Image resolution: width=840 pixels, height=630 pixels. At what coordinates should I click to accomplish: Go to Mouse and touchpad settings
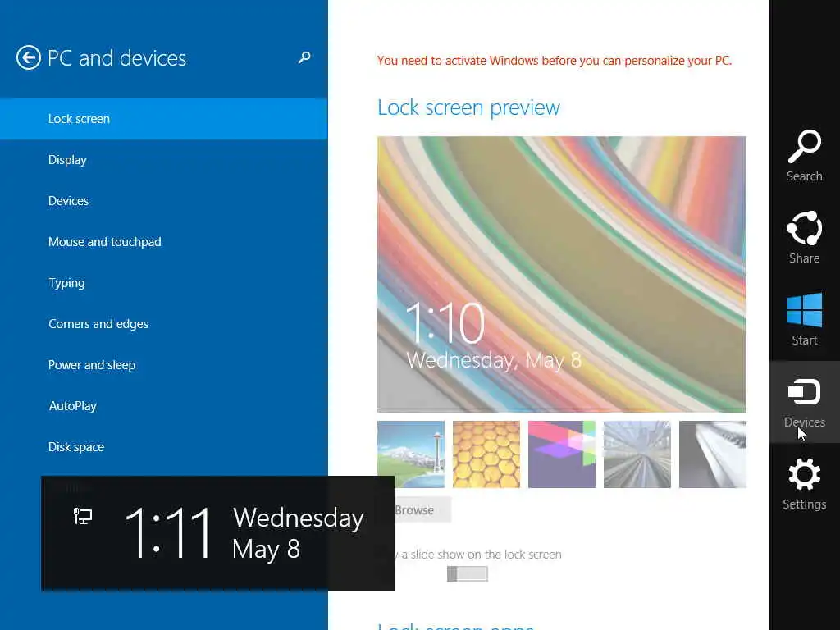click(x=163, y=242)
